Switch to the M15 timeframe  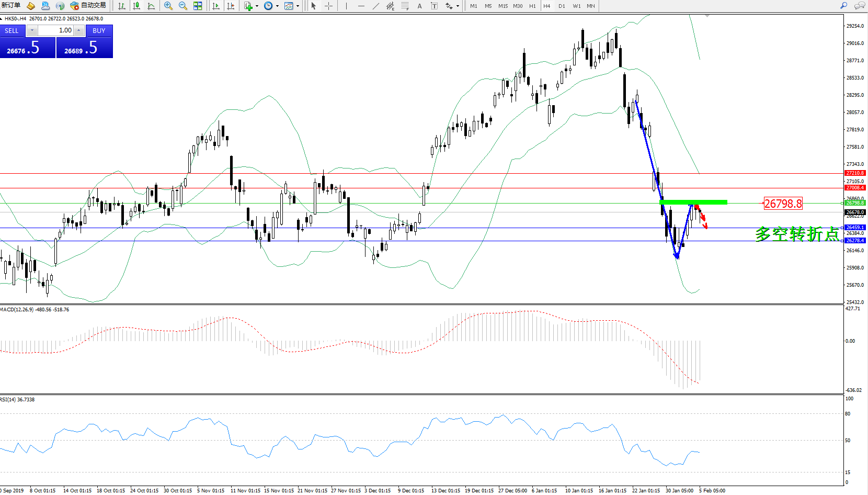pyautogui.click(x=502, y=6)
